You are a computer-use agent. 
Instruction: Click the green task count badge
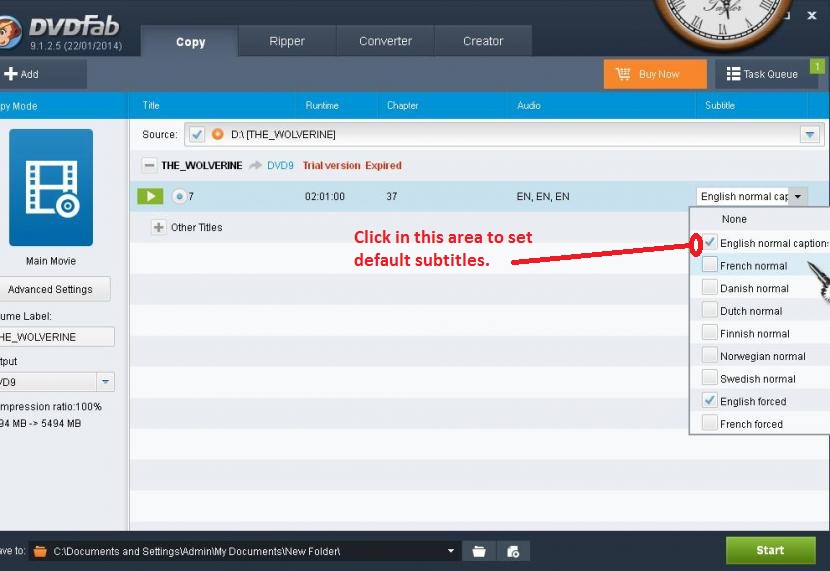tap(817, 66)
